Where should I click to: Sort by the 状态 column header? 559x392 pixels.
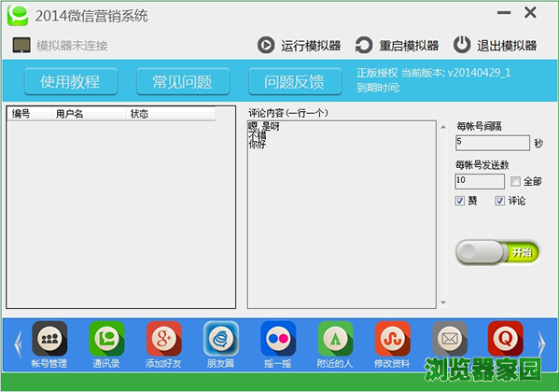coord(170,114)
